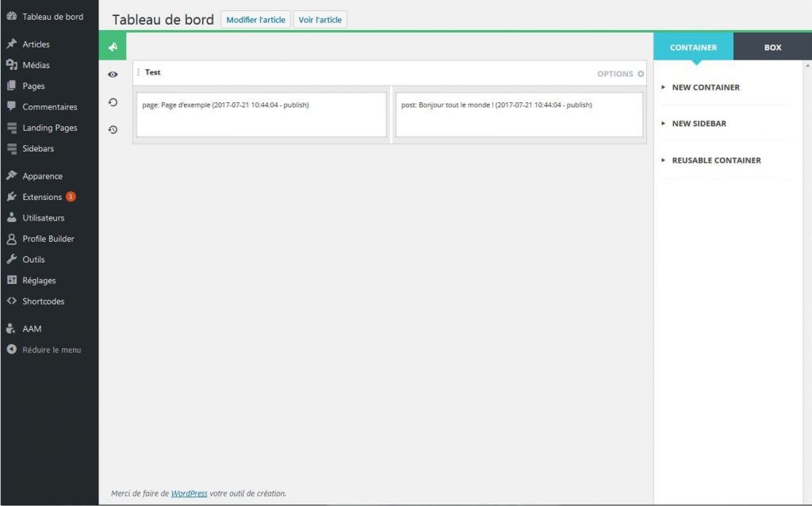Click the Modifier l'article button
The image size is (812, 506).
coord(256,20)
